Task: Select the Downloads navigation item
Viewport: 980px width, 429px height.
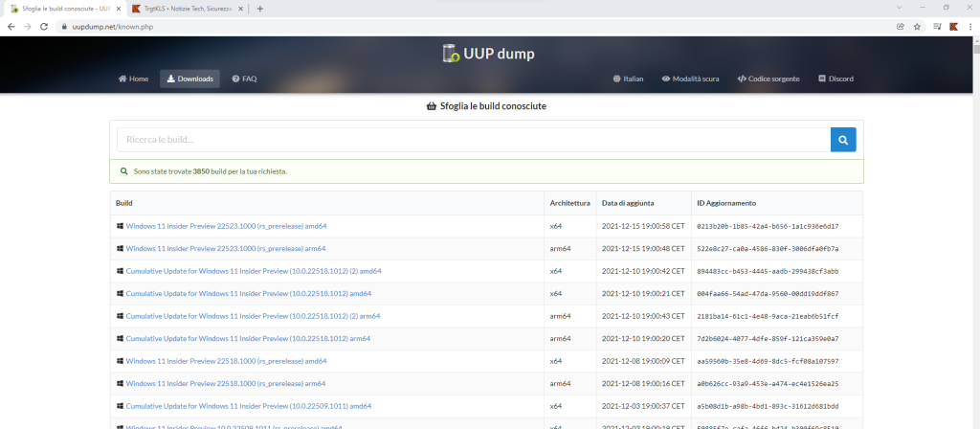Action: (x=189, y=79)
